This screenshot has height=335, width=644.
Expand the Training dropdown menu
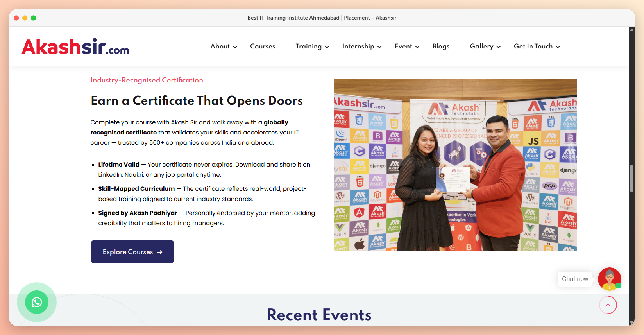pyautogui.click(x=312, y=47)
